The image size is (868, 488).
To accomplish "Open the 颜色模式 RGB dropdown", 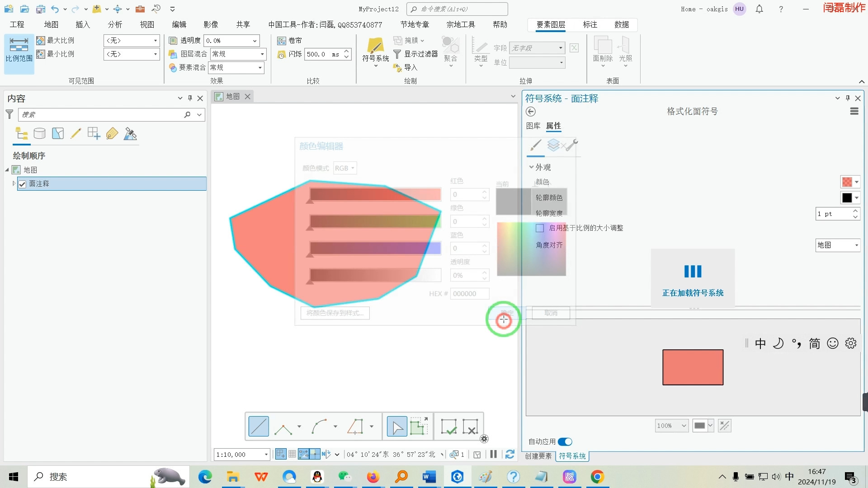I will pos(345,168).
